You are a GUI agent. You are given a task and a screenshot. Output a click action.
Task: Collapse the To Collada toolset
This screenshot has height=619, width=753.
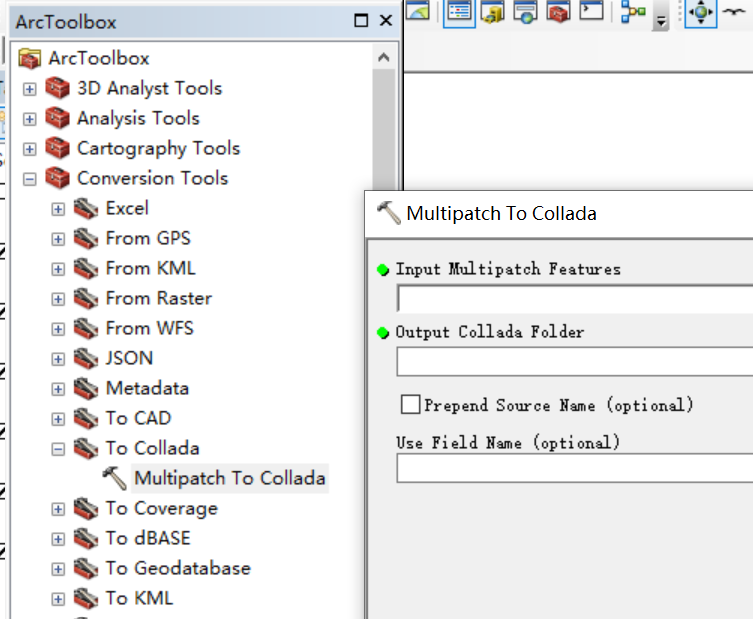click(x=58, y=449)
